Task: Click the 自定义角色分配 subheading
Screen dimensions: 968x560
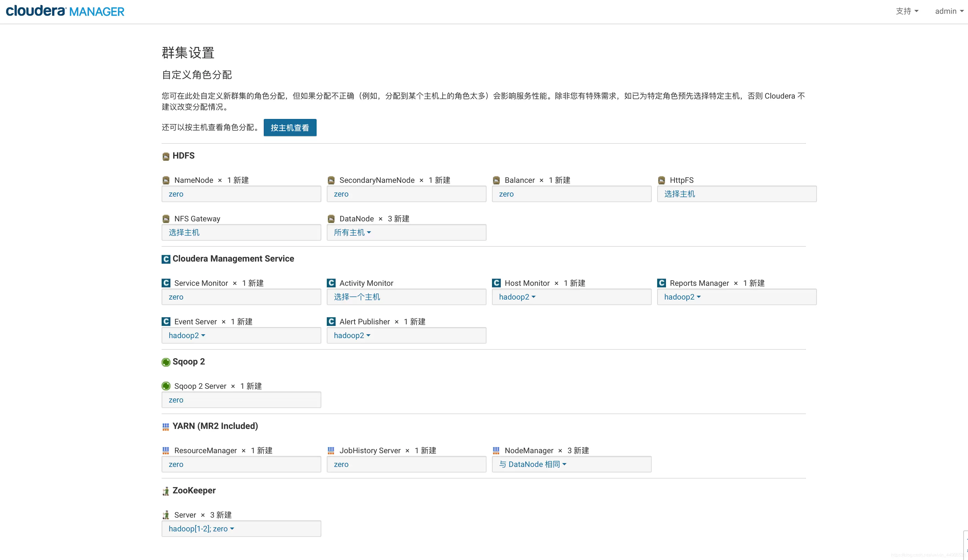Action: pos(197,75)
